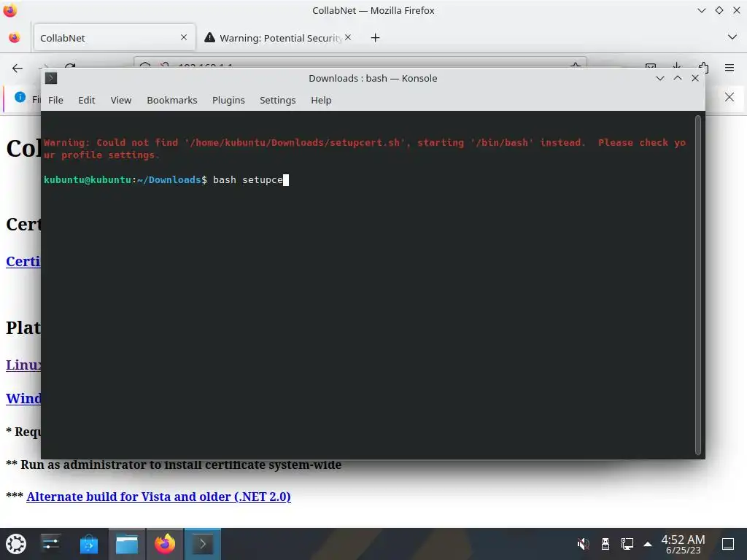Open the Help menu in Konsole
747x560 pixels.
(321, 100)
